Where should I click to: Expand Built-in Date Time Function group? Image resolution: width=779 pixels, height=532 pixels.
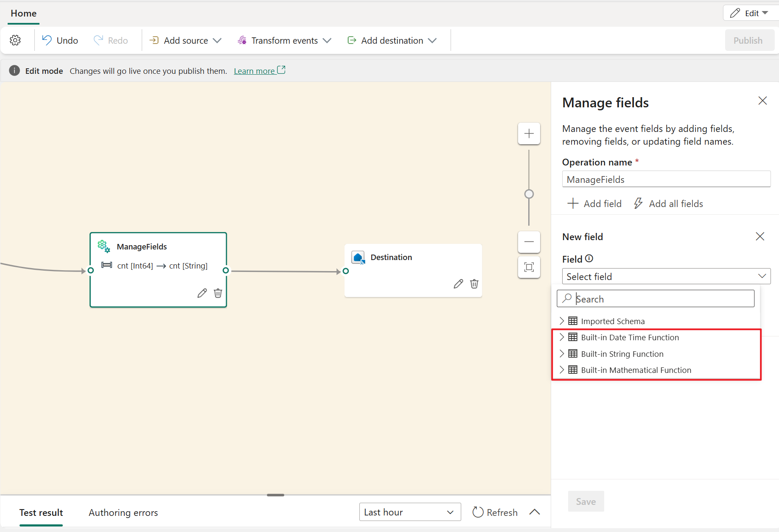point(562,337)
